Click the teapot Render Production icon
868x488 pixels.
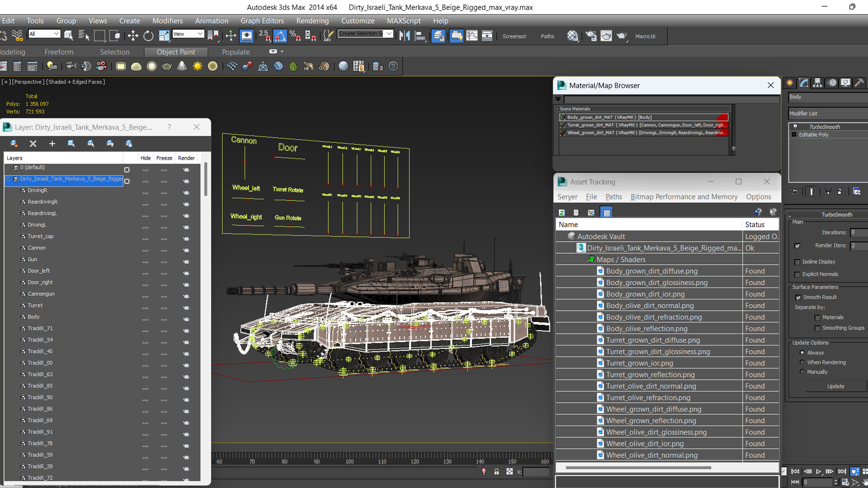tap(622, 36)
